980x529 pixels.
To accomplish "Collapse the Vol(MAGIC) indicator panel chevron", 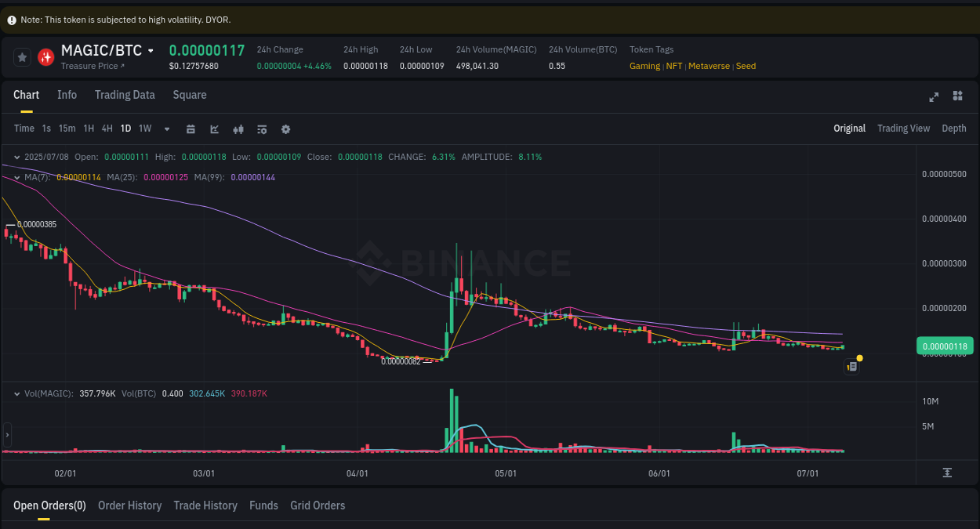I will (x=17, y=393).
